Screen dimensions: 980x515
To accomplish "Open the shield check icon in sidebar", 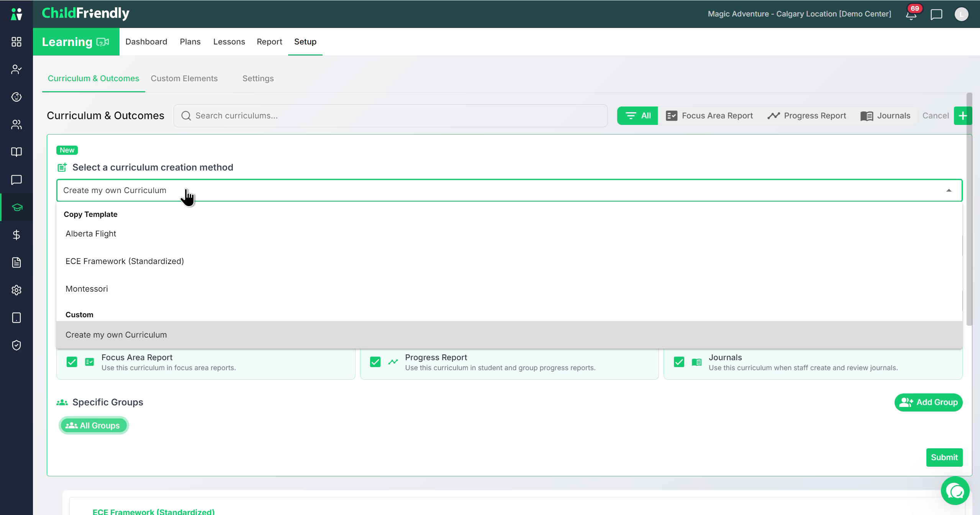I will point(16,345).
